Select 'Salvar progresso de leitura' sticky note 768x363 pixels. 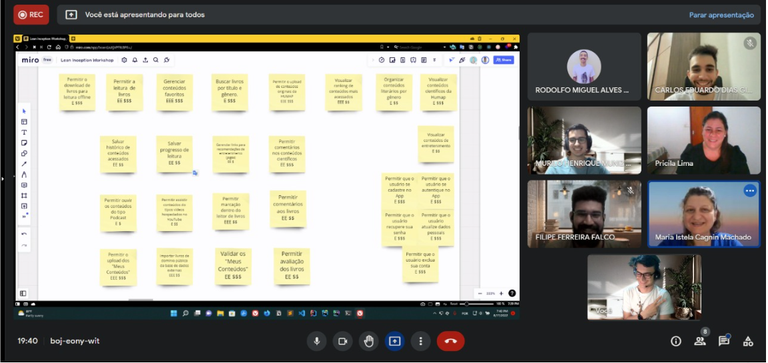click(x=174, y=154)
